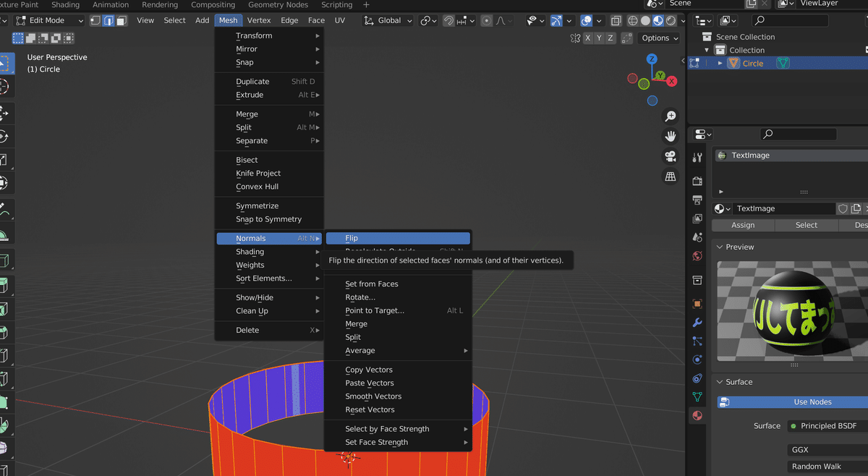Viewport: 868px width, 476px height.
Task: Open the Tool properties tab
Action: (x=697, y=158)
